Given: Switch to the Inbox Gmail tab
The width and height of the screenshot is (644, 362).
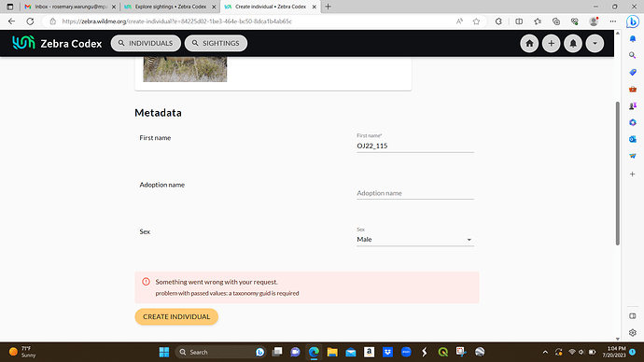Looking at the screenshot, I should click(69, 7).
